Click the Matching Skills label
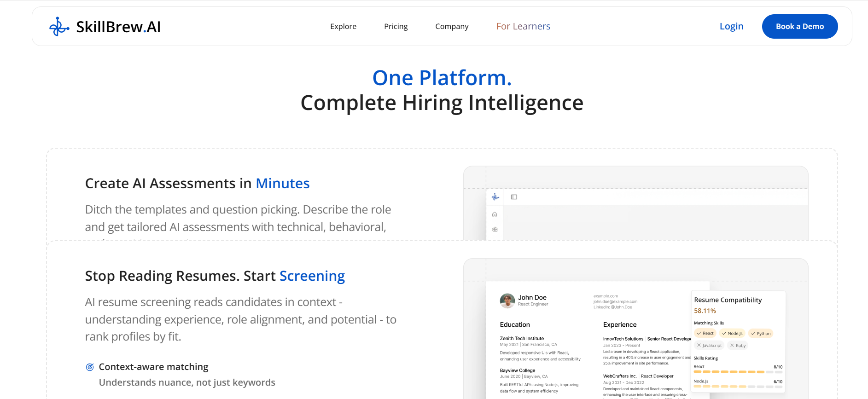Viewport: 868px width, 399px height. (x=709, y=323)
